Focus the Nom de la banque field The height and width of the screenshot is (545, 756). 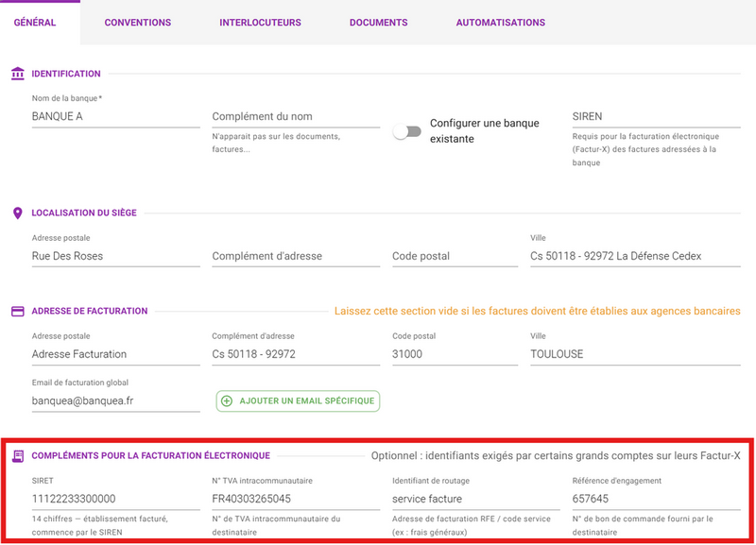coord(115,116)
